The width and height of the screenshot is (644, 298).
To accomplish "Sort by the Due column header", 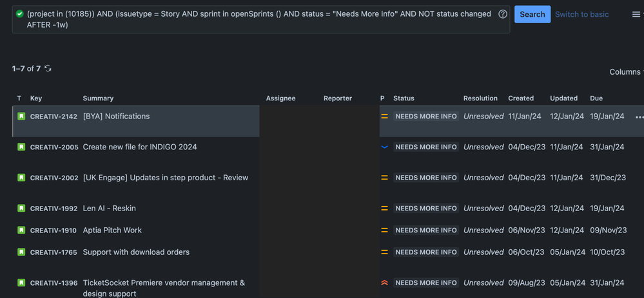I will click(596, 98).
